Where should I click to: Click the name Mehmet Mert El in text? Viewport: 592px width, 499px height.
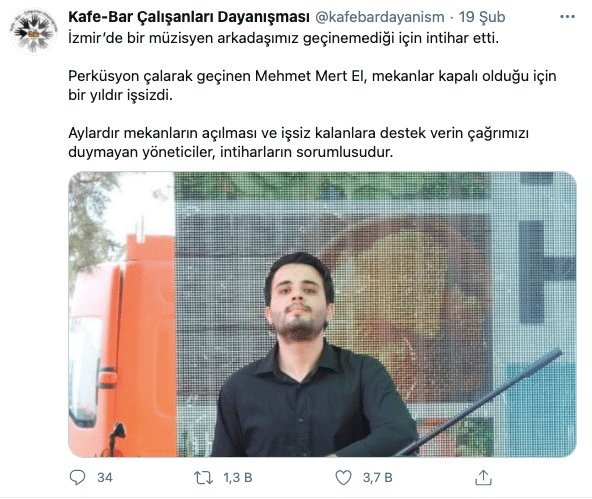(x=311, y=76)
